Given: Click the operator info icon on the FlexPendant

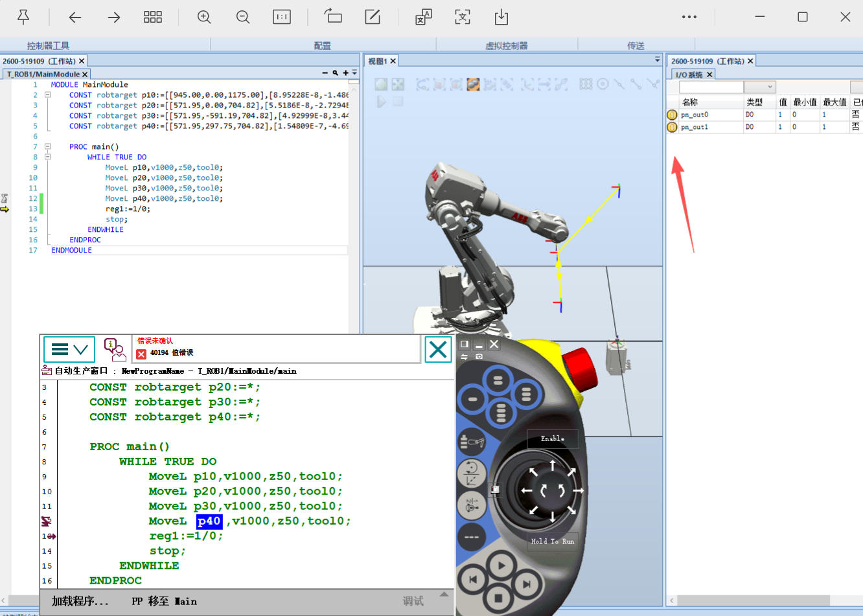Looking at the screenshot, I should coord(115,350).
